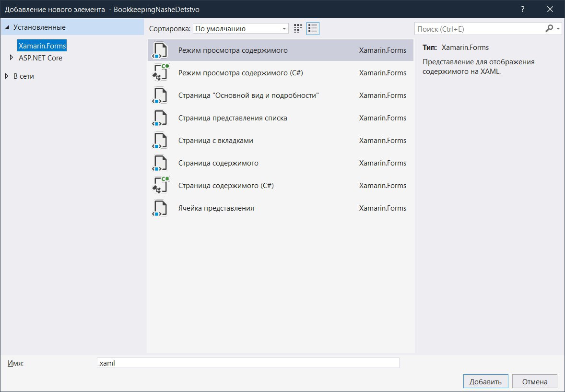Viewport: 565px width, 392px height.
Task: Click icon of 'Страница представления списка'
Action: 160,118
